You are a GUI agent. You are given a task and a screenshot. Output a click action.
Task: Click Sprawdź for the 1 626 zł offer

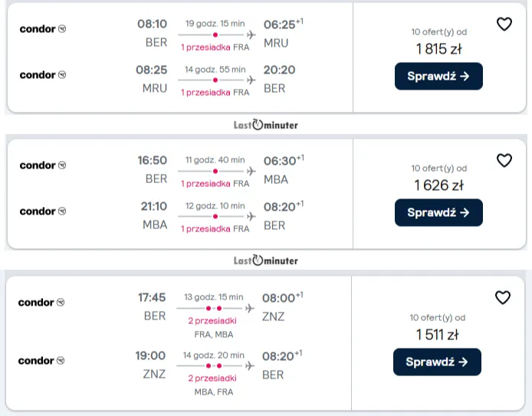438,213
